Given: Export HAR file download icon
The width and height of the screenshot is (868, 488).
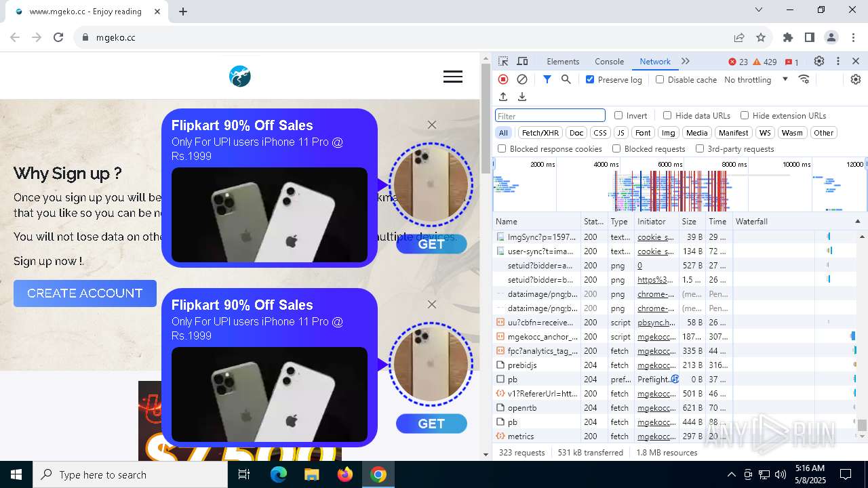Looking at the screenshot, I should click(522, 97).
